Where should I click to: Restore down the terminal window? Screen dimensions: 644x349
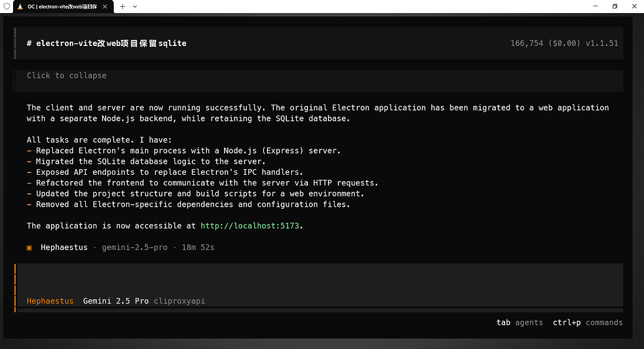tap(615, 6)
